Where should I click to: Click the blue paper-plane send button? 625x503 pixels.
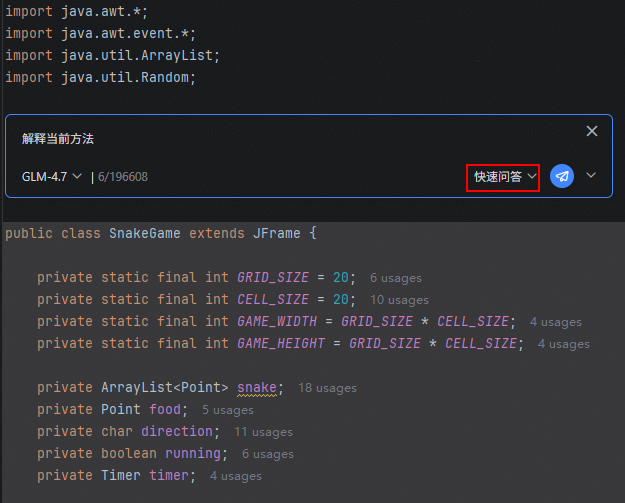coord(562,177)
